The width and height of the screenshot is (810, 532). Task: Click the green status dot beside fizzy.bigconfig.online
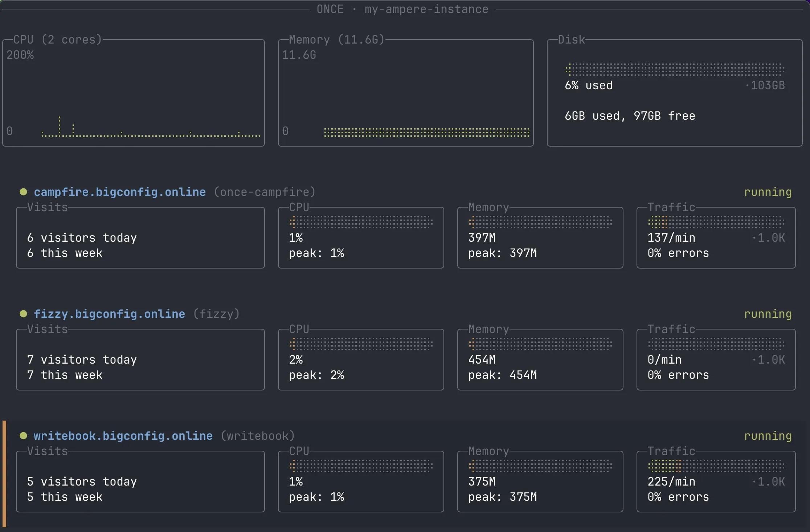tap(24, 314)
